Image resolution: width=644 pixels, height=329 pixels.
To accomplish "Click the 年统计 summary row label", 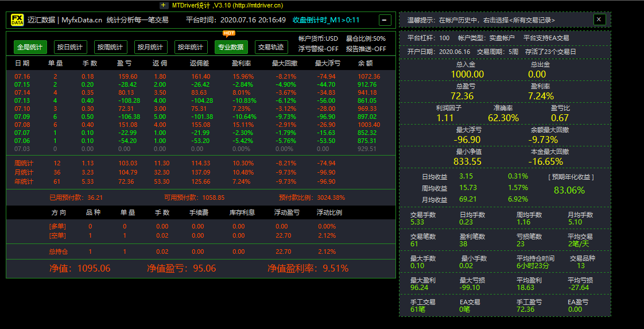I will 24,181.
